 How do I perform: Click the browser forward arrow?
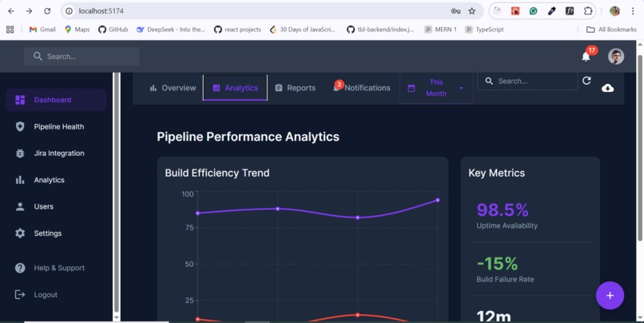(x=29, y=11)
